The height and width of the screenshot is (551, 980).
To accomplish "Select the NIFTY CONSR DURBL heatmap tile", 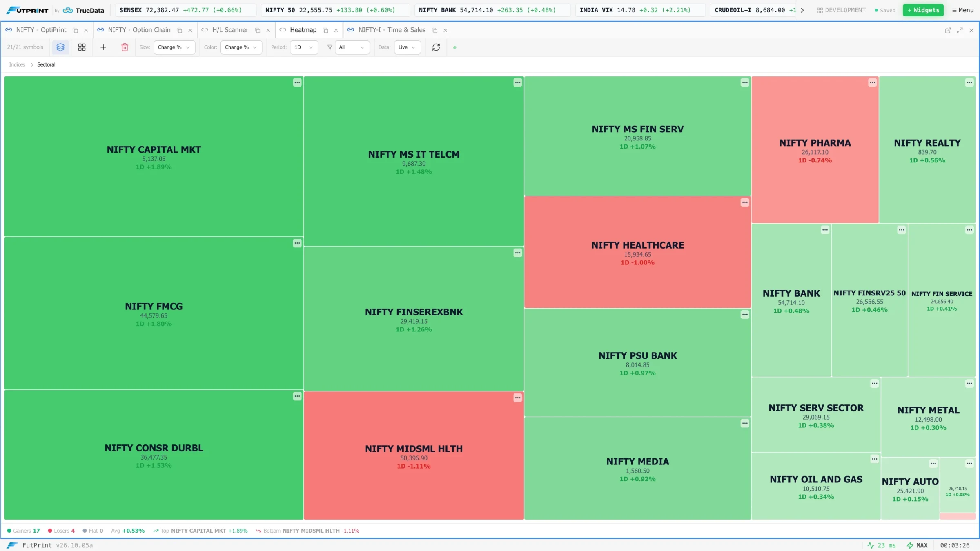I will tap(154, 455).
